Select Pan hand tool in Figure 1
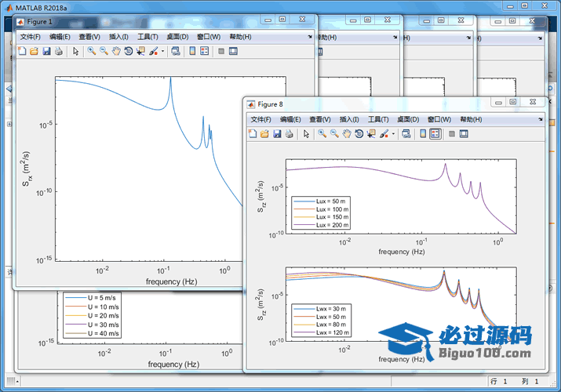 pos(116,51)
